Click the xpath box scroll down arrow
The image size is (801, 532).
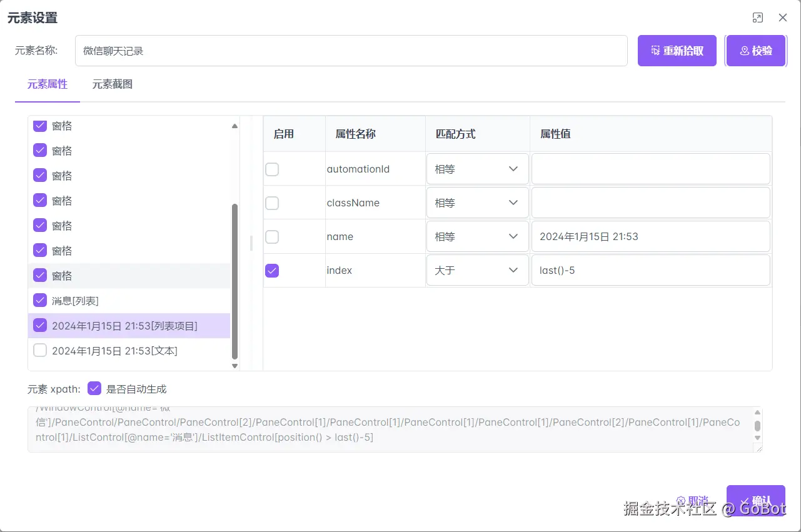pos(758,439)
